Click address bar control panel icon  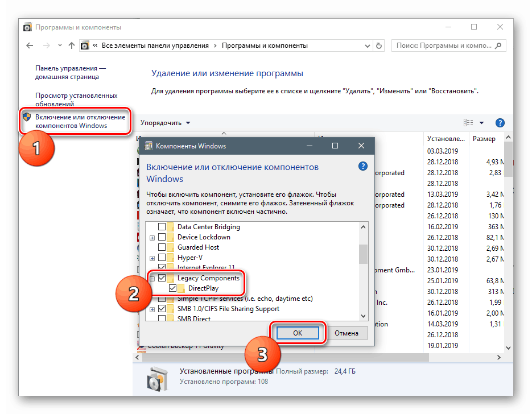tap(85, 45)
